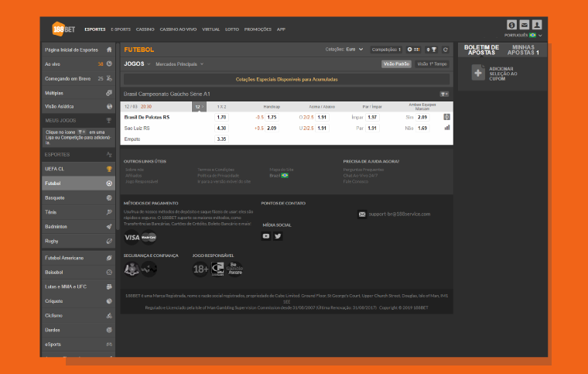Image resolution: width=588 pixels, height=374 pixels.
Task: Refresh the odds with the reload icon
Action: coord(445,50)
